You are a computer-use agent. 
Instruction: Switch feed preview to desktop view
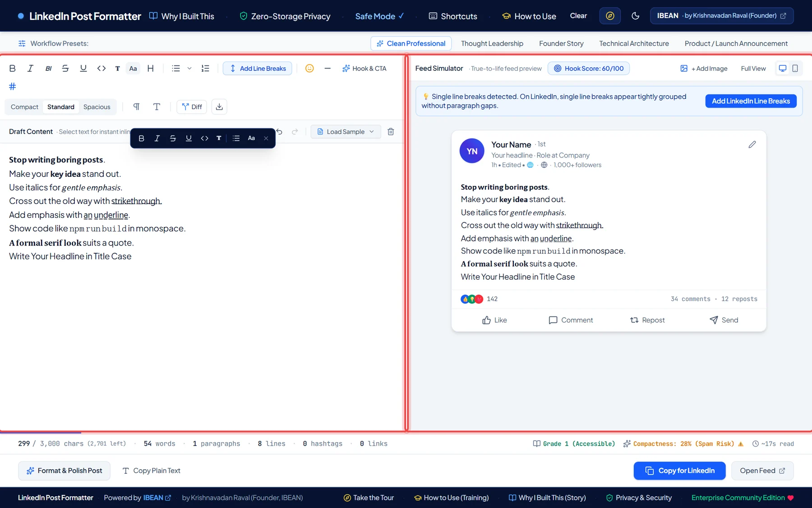(x=783, y=69)
